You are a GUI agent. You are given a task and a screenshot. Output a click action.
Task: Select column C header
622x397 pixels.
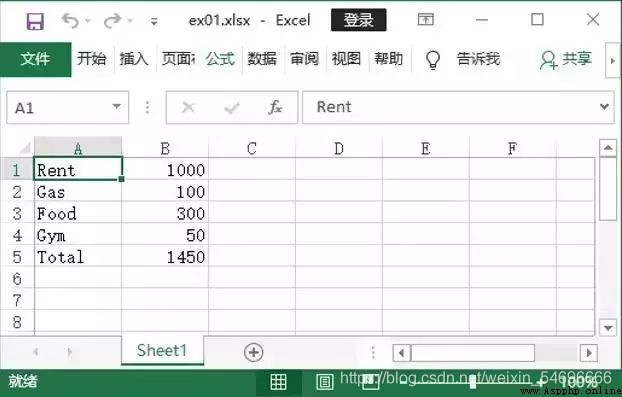click(x=252, y=148)
